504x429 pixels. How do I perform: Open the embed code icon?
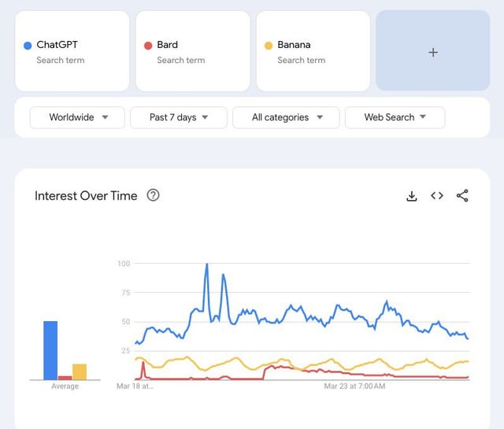[437, 195]
